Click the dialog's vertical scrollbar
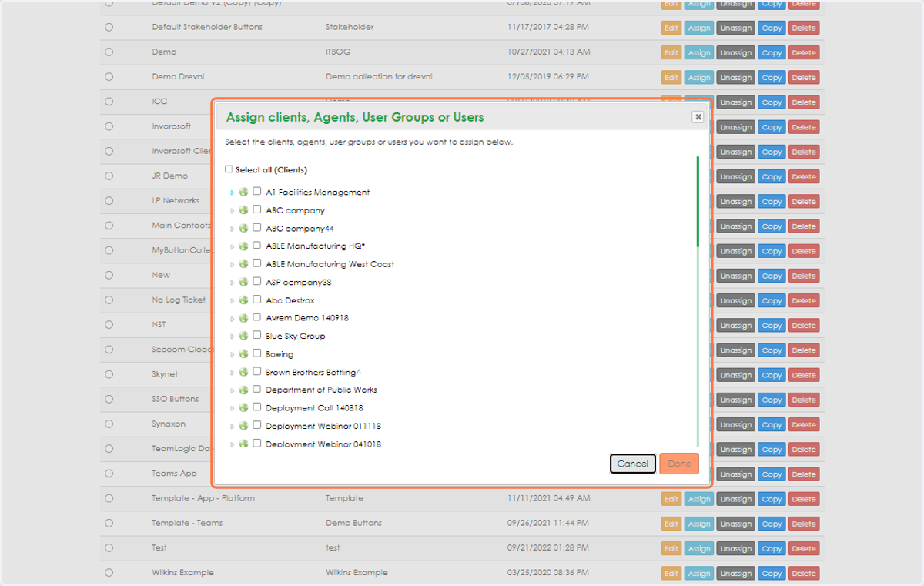Screen dimensions: 924x586 698,202
